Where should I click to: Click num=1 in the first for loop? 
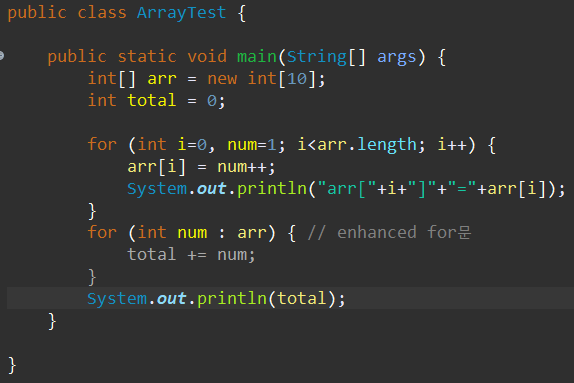pyautogui.click(x=252, y=145)
